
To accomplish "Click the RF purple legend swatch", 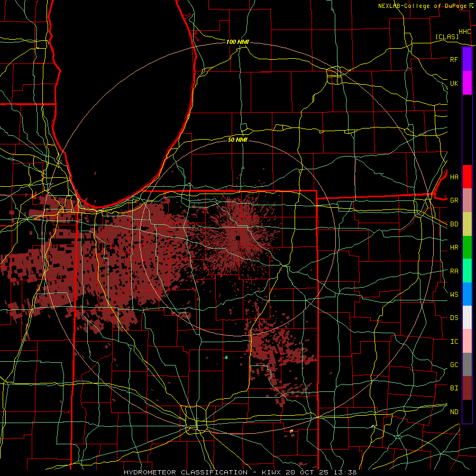I will (467, 59).
